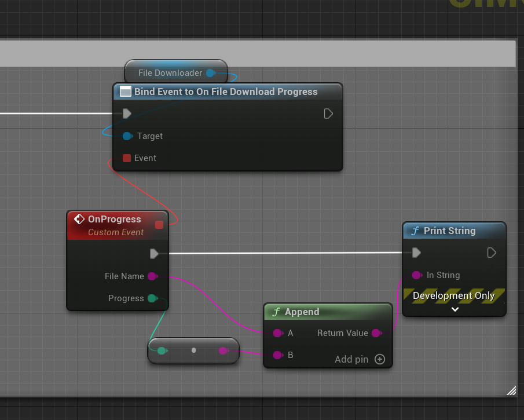Click the red Event delegate input pin
The height and width of the screenshot is (420, 524).
(x=127, y=158)
